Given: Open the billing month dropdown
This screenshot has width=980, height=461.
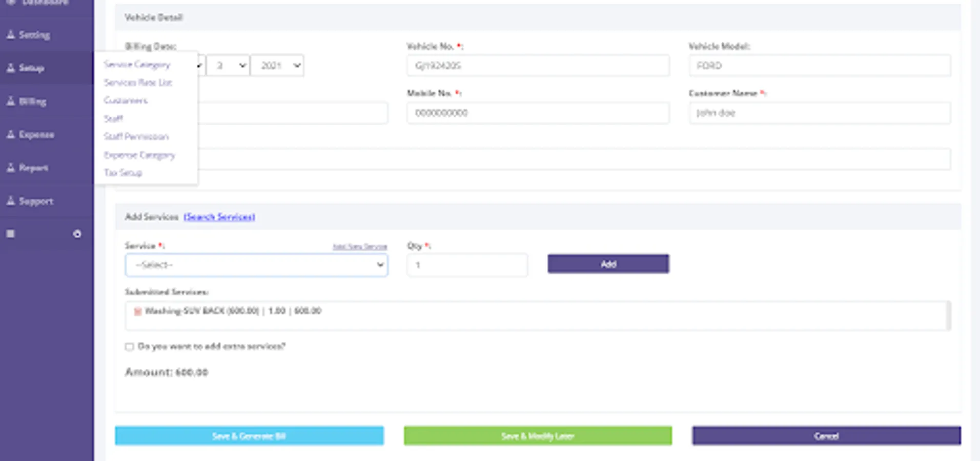Looking at the screenshot, I should (228, 66).
